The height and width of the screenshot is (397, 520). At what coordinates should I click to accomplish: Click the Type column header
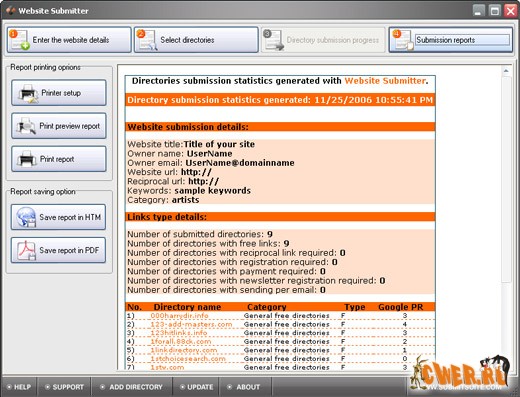tap(355, 307)
